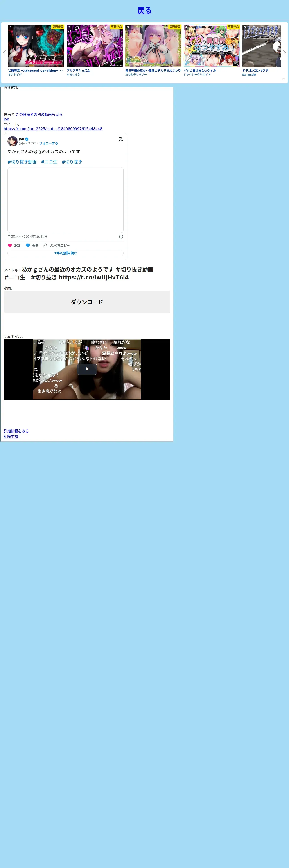Viewport: 289px width, 868px height.
Task: Click the ダウンロード button
Action: tap(87, 302)
